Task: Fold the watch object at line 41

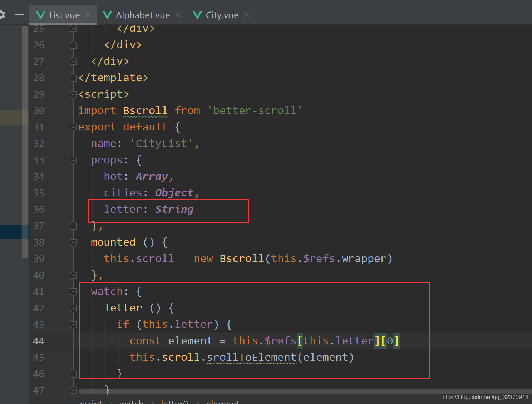Action: [73, 291]
